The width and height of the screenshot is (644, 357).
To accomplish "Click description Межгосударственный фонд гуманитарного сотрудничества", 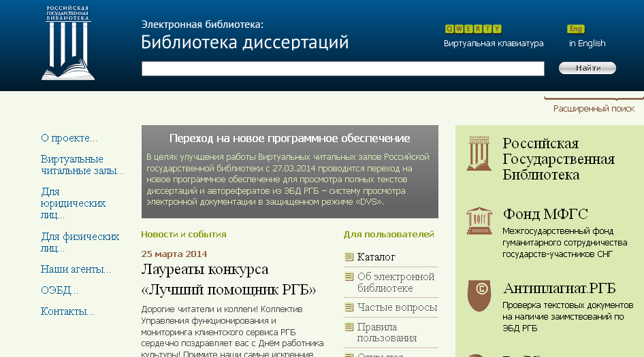I will coord(565,243).
